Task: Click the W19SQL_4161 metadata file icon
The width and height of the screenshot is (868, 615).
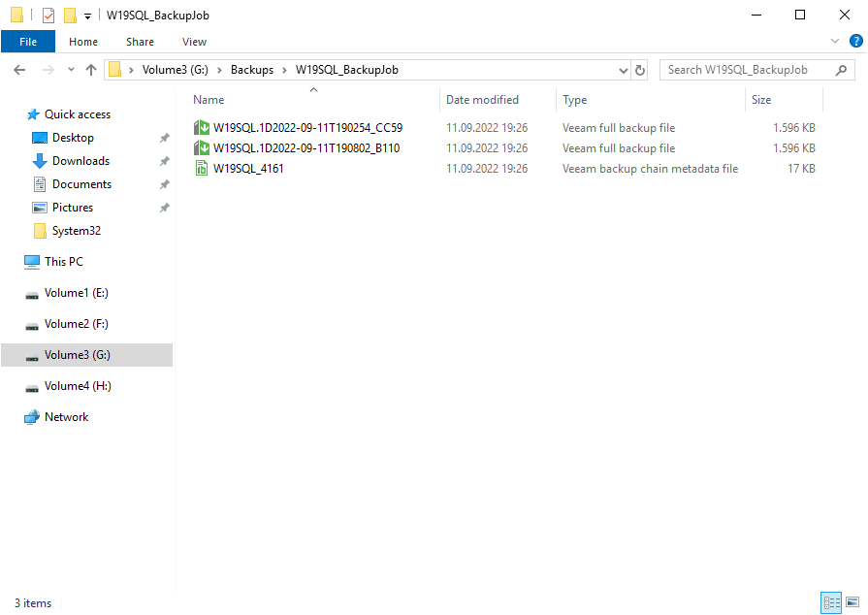Action: pos(202,168)
